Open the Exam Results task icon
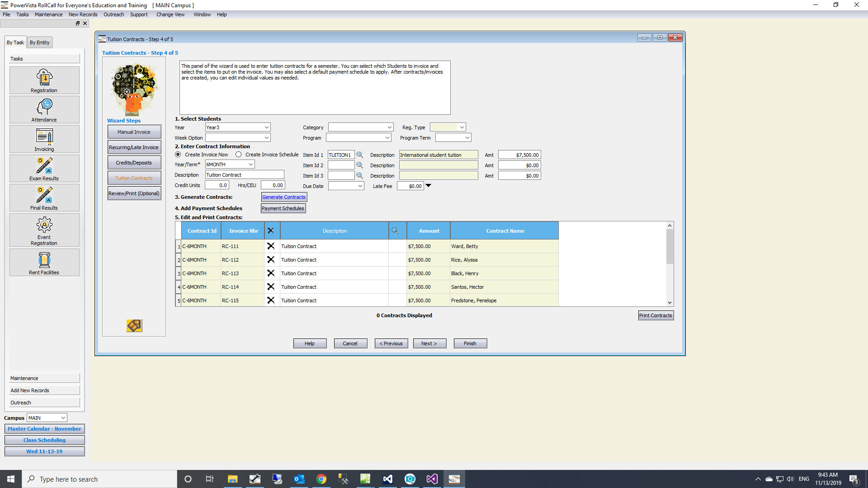Screen dimensions: 868x488 (44, 169)
